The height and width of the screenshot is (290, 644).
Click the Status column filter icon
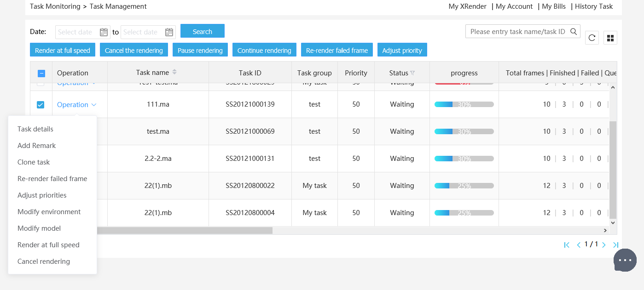pos(412,73)
